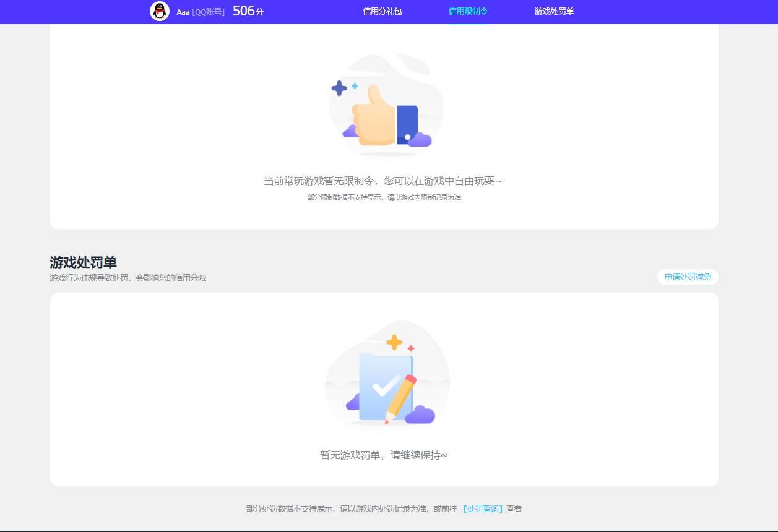Screen dimensions: 778x532
Task: Switch to the 游戏处罚单 tab
Action: point(553,11)
